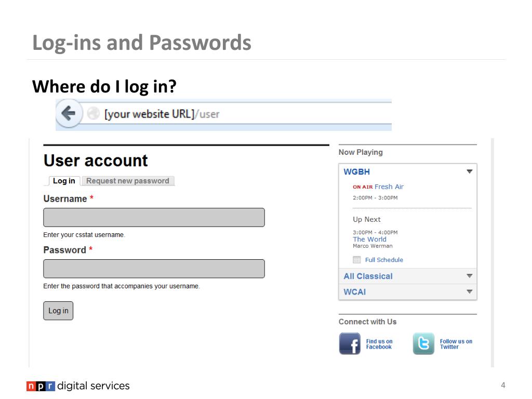532x399 pixels.
Task: Click the address bar URL text
Action: [x=162, y=114]
